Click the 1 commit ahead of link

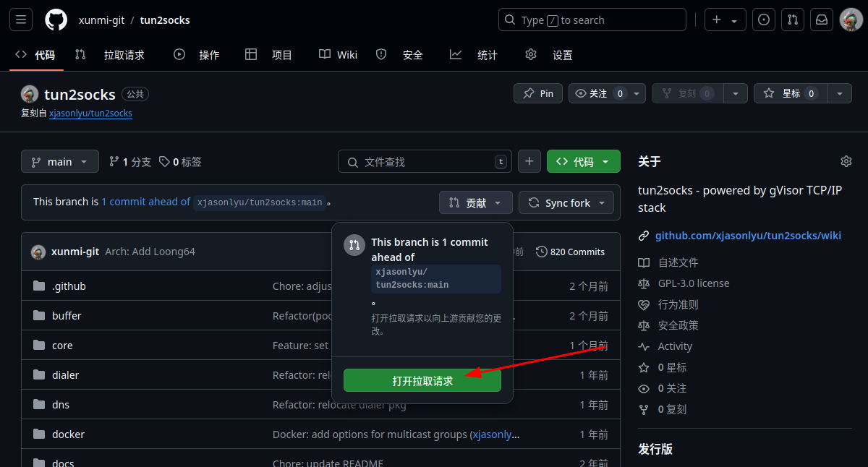pyautogui.click(x=145, y=202)
